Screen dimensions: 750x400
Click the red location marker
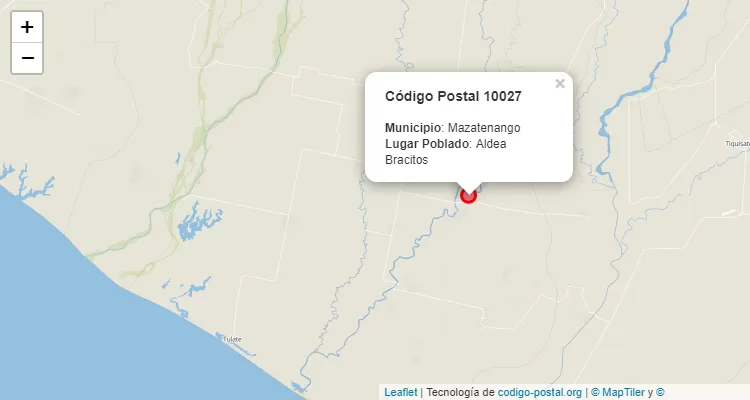(x=468, y=195)
